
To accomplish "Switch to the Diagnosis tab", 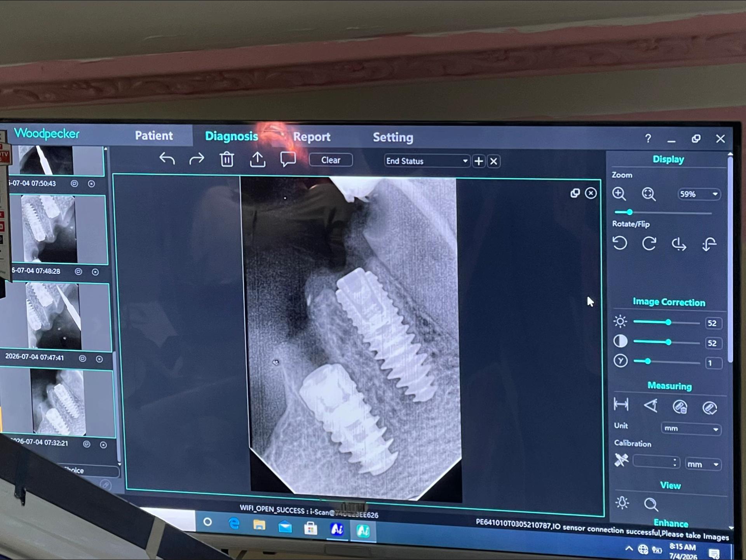I will [x=232, y=136].
